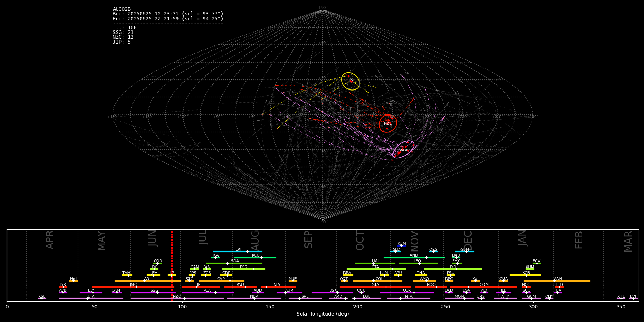Click the pink ETA shower bar
Image resolution: width=644 pixels, height=322 pixels.
91,298
